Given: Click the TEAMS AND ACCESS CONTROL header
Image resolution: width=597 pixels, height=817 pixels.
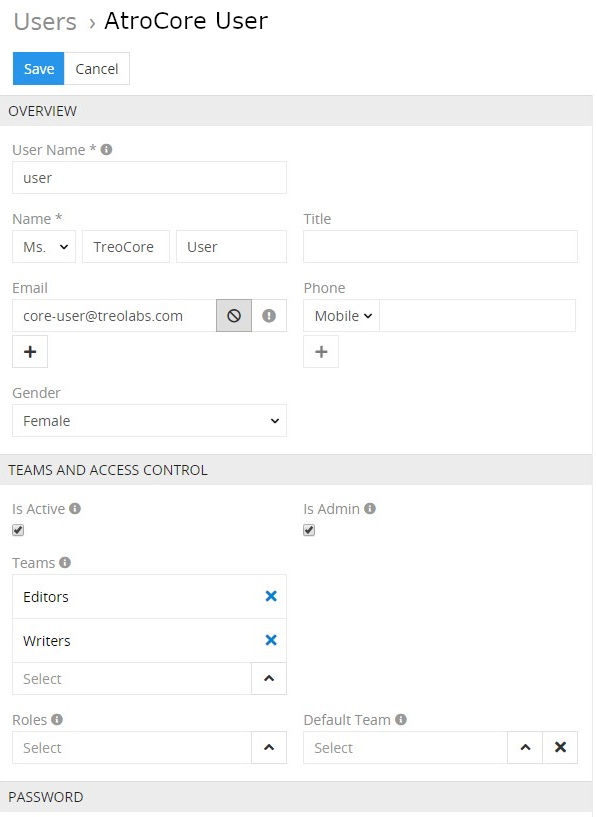Looking at the screenshot, I should pos(296,469).
